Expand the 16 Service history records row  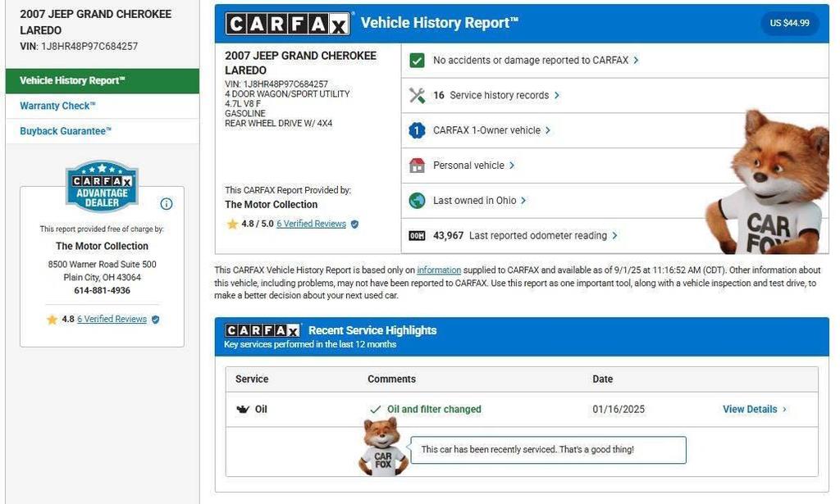495,96
